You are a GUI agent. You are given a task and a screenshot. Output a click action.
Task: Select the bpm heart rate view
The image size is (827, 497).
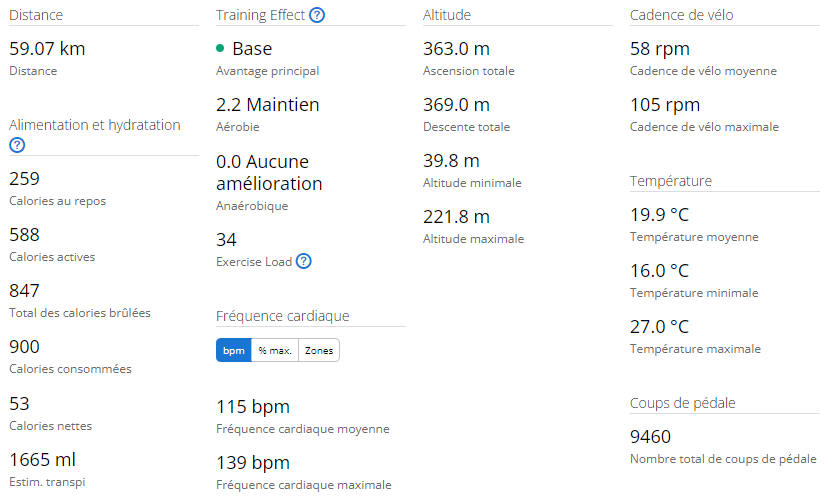tap(234, 350)
